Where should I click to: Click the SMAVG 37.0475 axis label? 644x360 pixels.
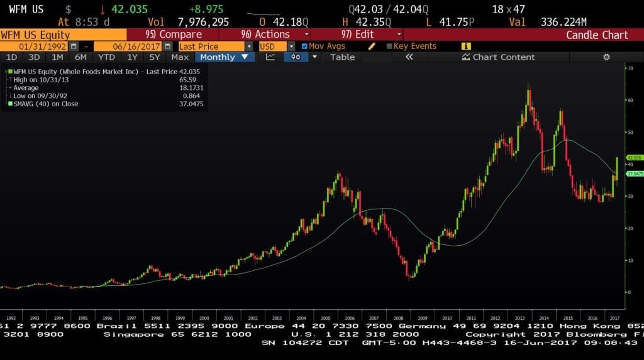(x=635, y=174)
